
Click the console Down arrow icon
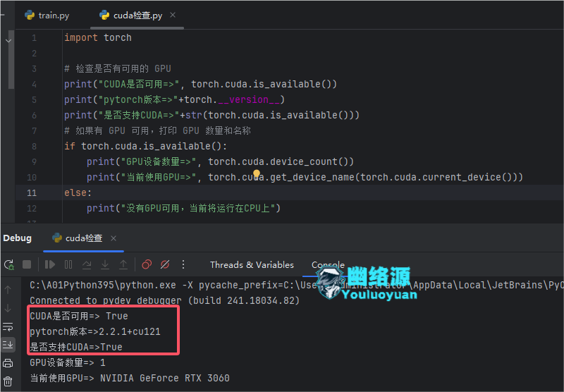click(x=8, y=308)
